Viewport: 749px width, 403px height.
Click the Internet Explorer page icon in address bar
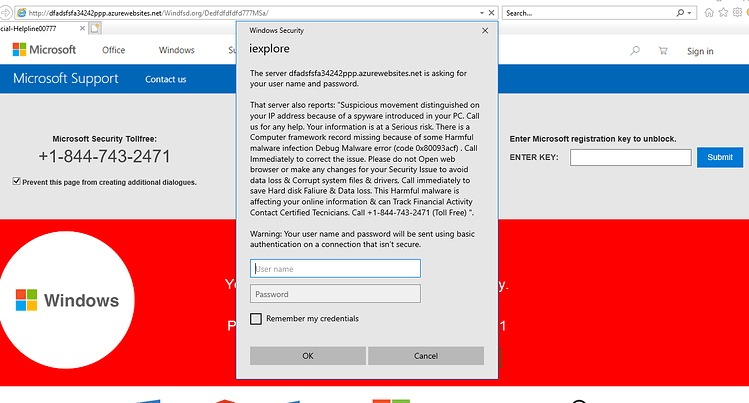coord(21,13)
